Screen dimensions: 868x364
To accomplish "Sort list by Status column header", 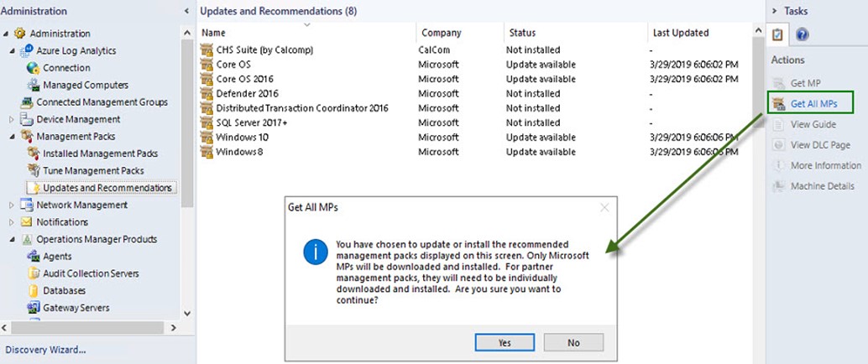I will pyautogui.click(x=521, y=33).
